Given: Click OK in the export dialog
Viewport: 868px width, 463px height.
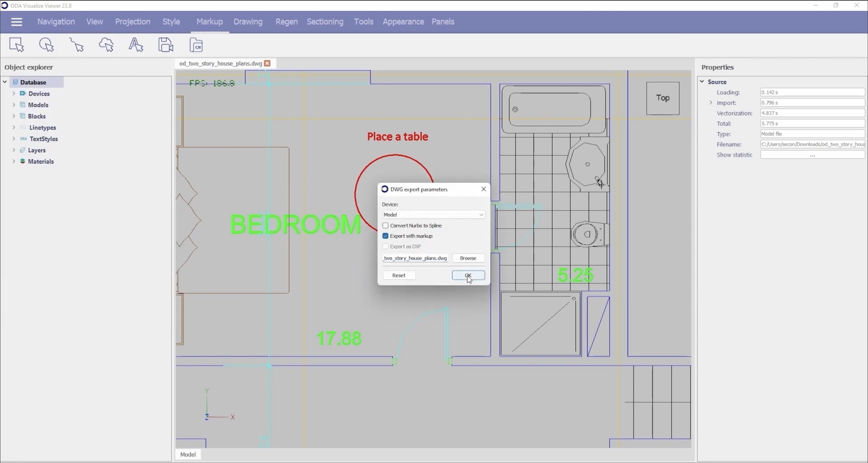Looking at the screenshot, I should click(468, 275).
